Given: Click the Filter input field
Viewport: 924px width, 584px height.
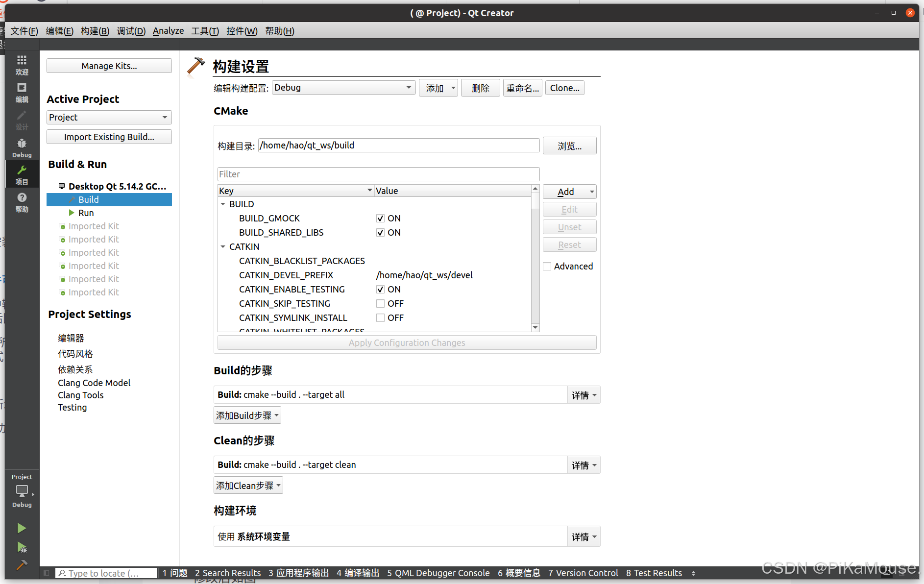Looking at the screenshot, I should pos(379,174).
